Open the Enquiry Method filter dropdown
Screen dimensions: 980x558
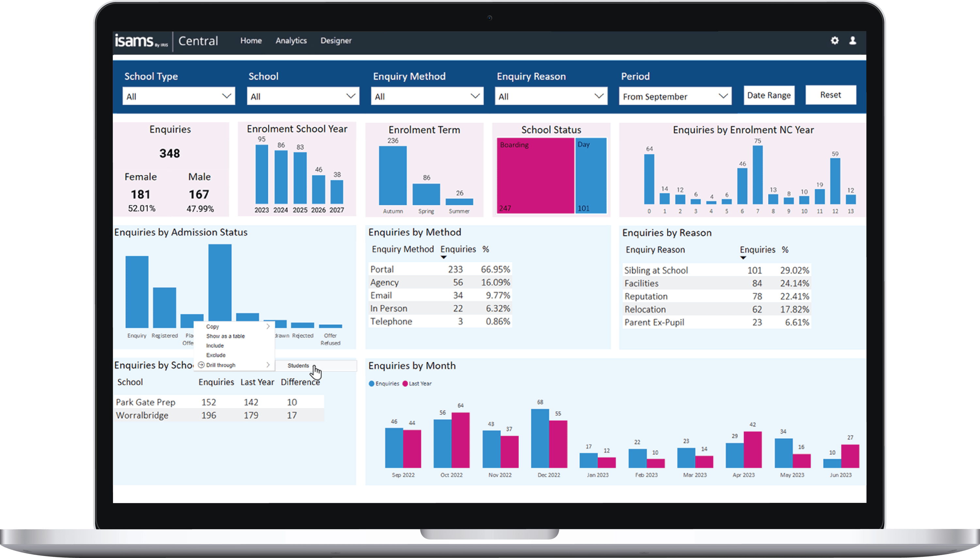point(427,96)
